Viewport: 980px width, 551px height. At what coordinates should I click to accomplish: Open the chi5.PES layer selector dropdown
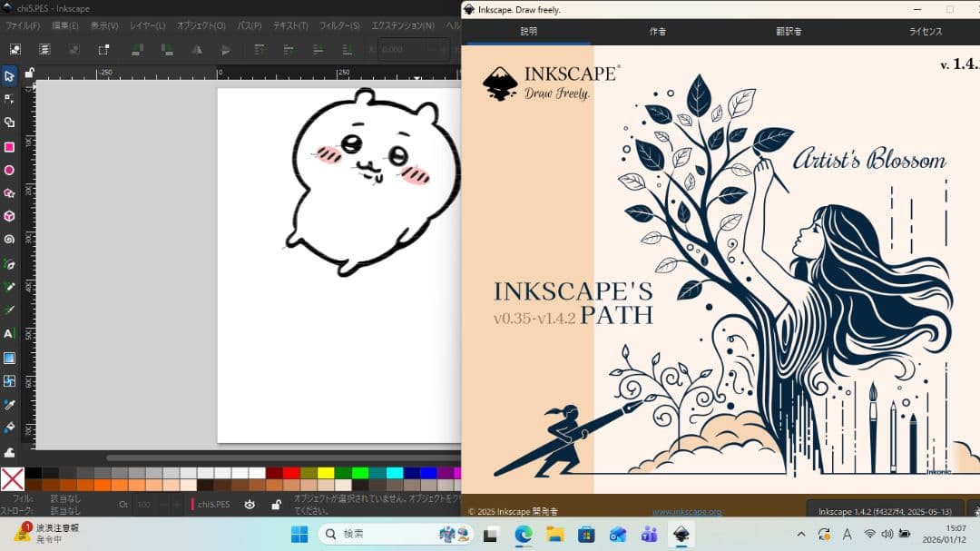pos(214,505)
